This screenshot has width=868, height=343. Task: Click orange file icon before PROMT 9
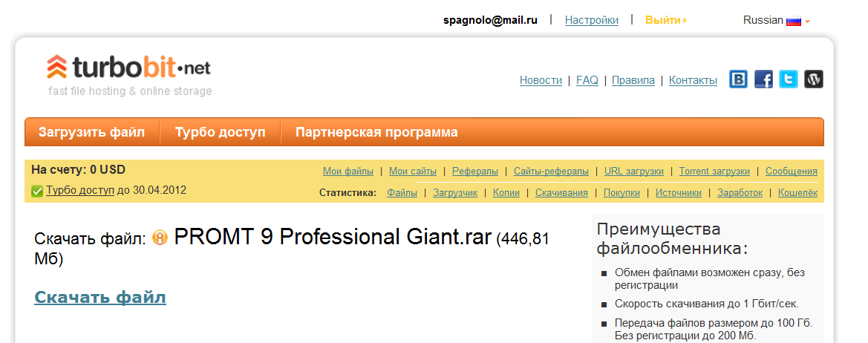[160, 238]
